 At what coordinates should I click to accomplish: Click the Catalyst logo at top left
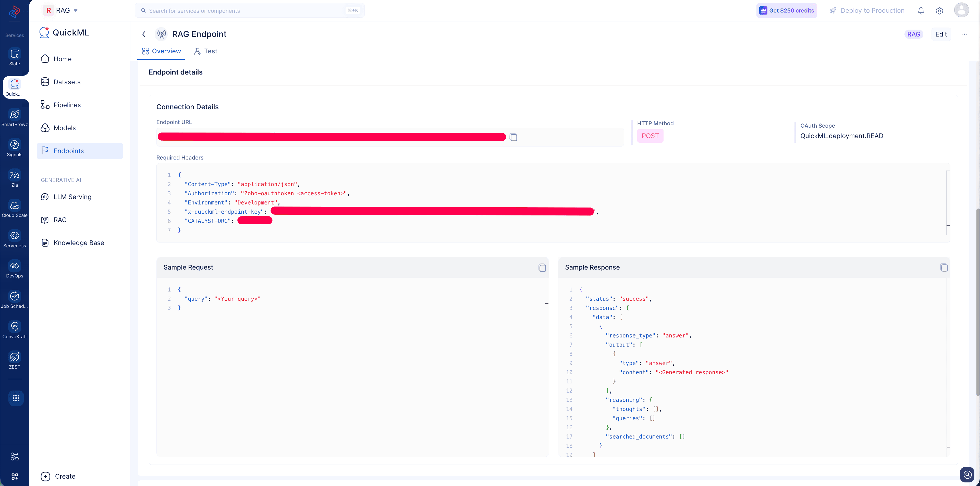[15, 12]
